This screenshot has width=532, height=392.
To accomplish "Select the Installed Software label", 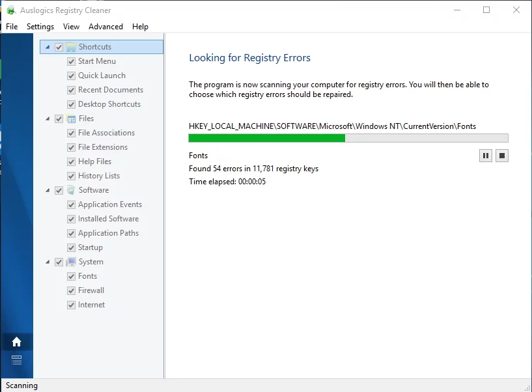I will coord(109,219).
